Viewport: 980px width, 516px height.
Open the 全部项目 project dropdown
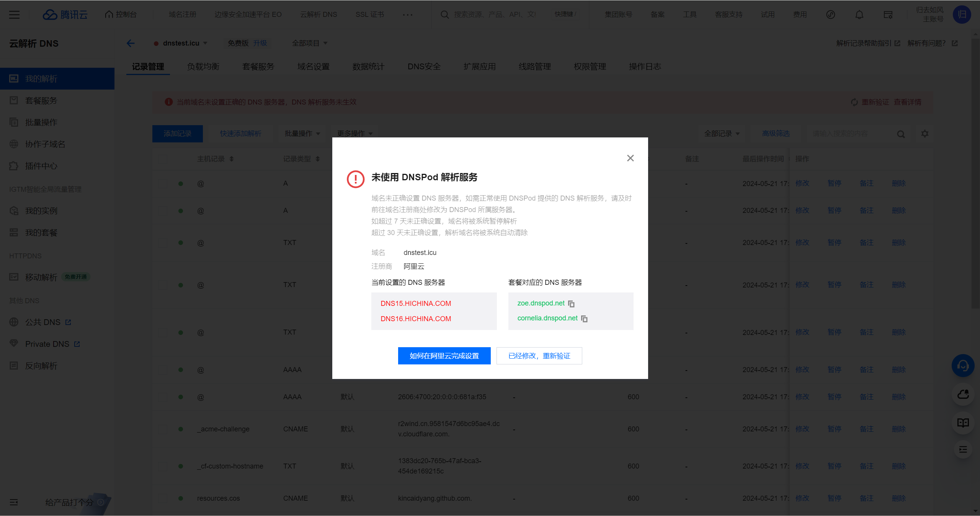[x=310, y=43]
